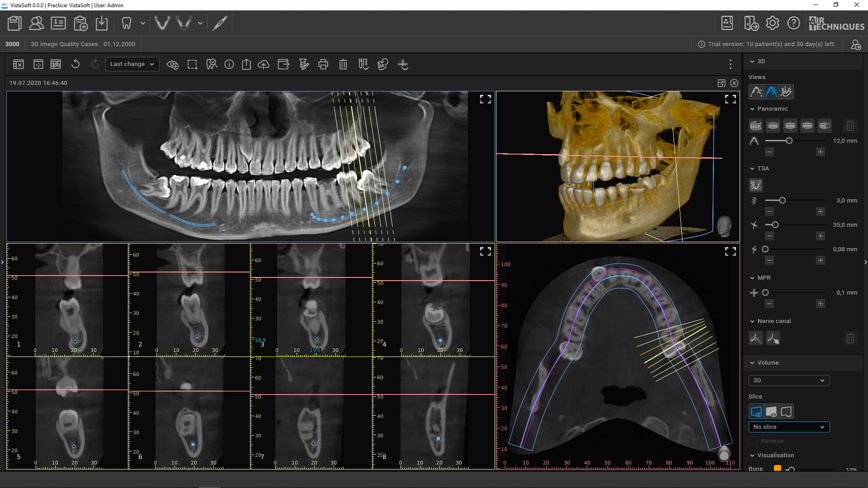Click the cloud upload icon
The width and height of the screenshot is (868, 488).
pos(264,65)
